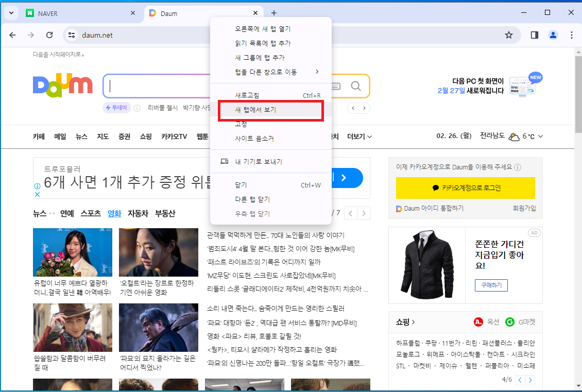The height and width of the screenshot is (392, 582).
Task: Click the 투데이 lightning badge
Action: tap(116, 108)
